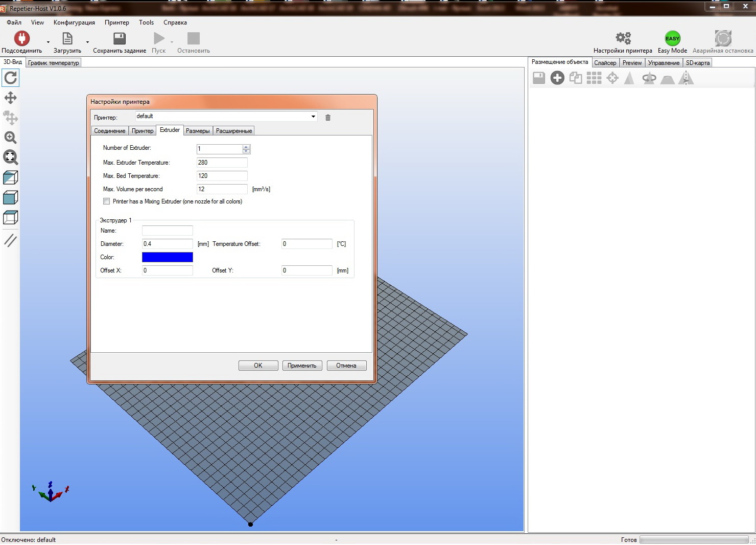This screenshot has width=756, height=545.
Task: Click the fit-to-view zoom icon
Action: point(11,157)
